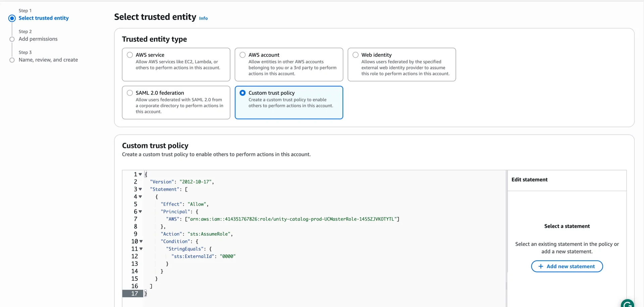Click the UCMasterRole ARN string on line 7
The image size is (644, 307).
point(292,219)
